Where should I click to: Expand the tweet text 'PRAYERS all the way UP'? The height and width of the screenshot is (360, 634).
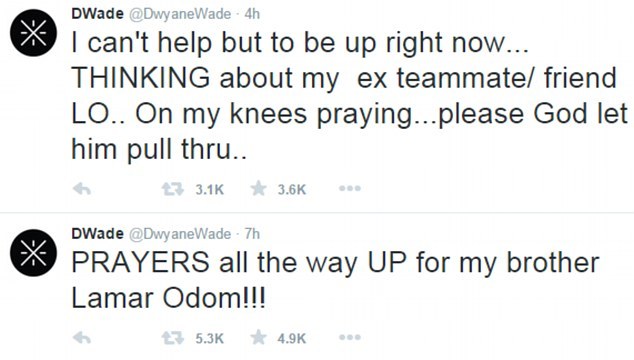335,280
